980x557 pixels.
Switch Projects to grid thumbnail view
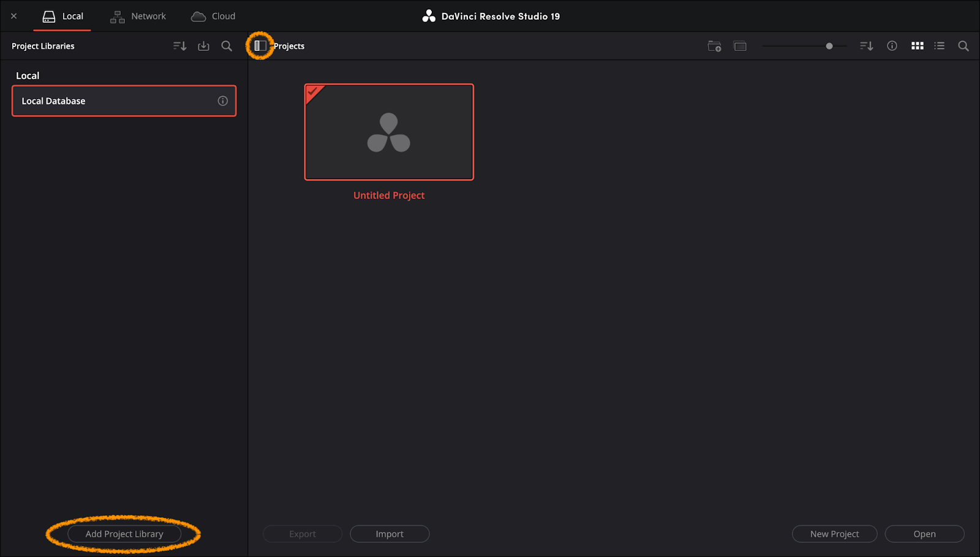[917, 46]
